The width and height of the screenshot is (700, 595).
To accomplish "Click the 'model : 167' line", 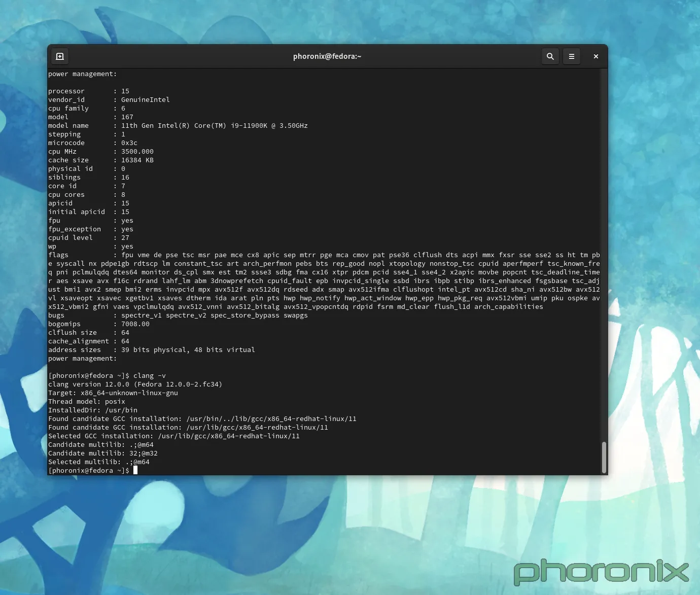I will [91, 117].
